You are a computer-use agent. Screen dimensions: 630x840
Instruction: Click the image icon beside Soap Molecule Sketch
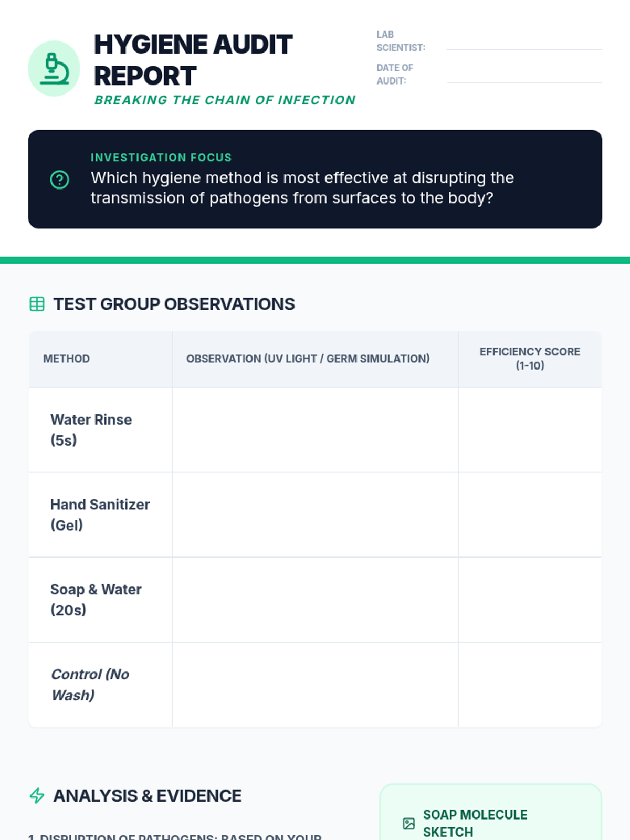pyautogui.click(x=408, y=823)
